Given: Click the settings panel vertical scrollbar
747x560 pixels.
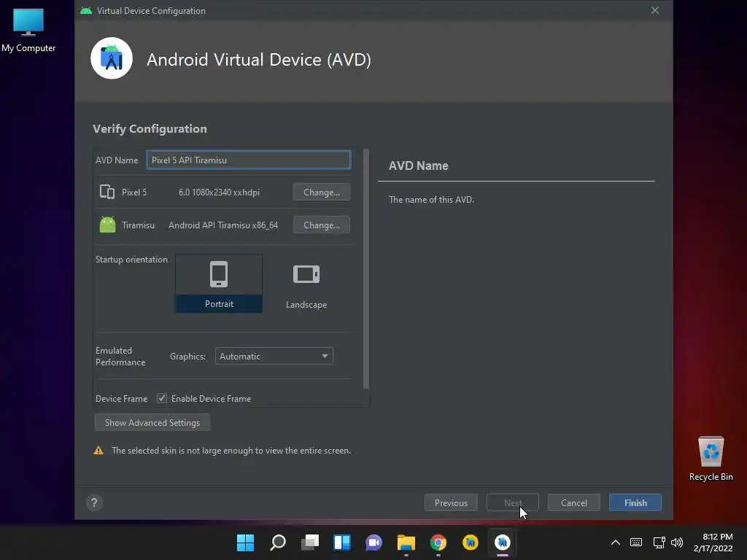Looking at the screenshot, I should click(366, 269).
